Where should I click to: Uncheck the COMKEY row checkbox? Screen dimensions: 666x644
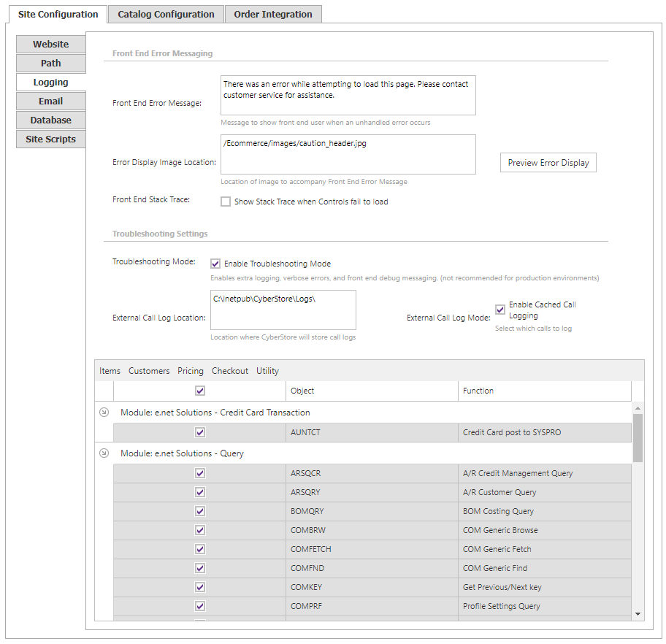pyautogui.click(x=200, y=587)
